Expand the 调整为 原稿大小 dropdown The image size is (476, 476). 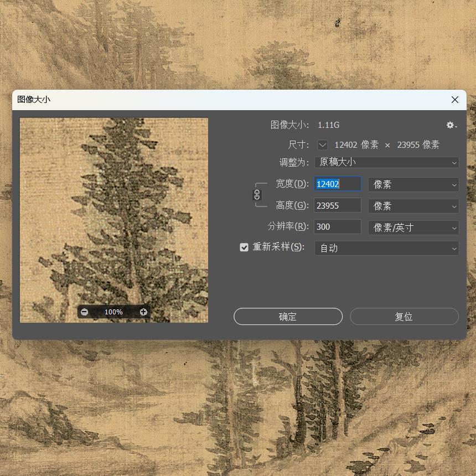click(386, 162)
